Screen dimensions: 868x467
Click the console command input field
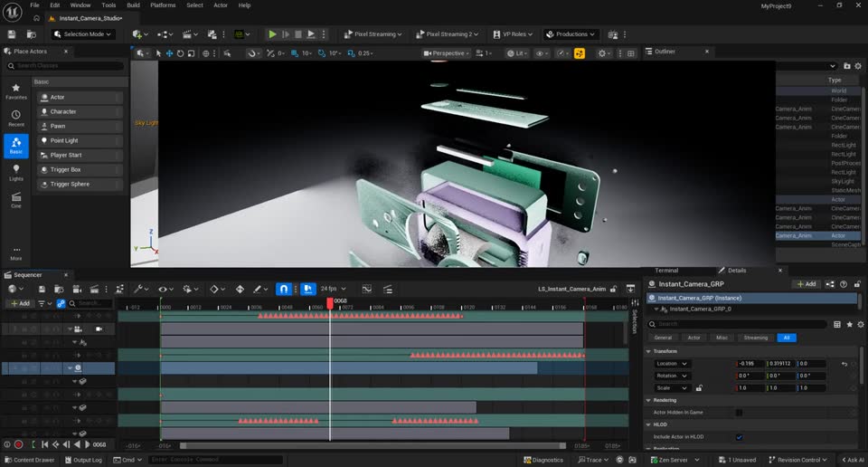coord(216,460)
